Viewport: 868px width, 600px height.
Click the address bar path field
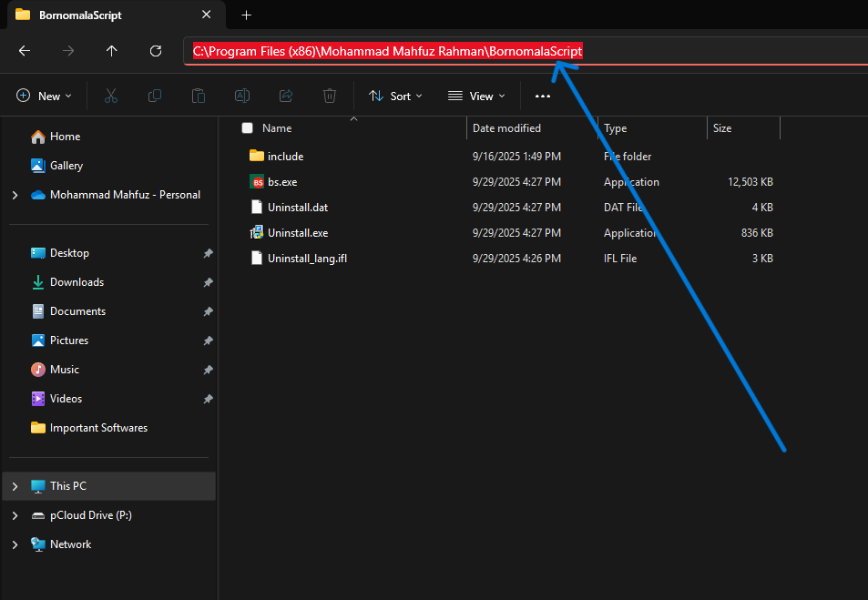[710, 51]
